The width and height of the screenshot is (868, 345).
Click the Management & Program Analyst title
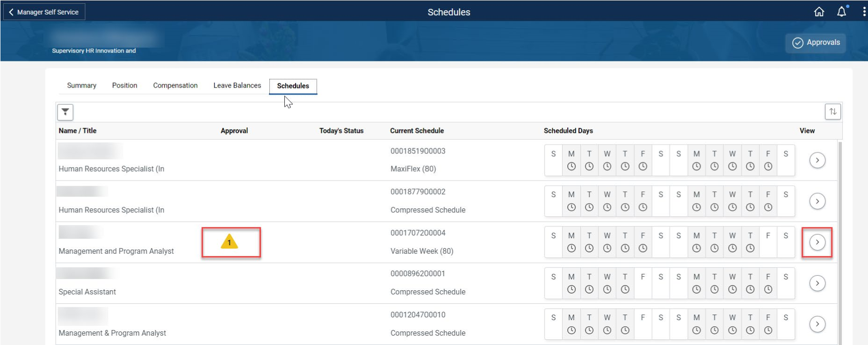coord(112,333)
